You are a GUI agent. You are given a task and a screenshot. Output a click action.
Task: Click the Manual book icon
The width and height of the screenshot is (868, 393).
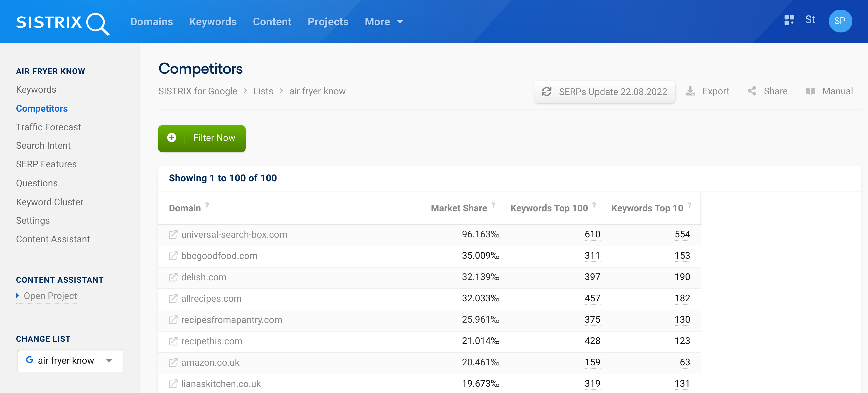tap(810, 91)
